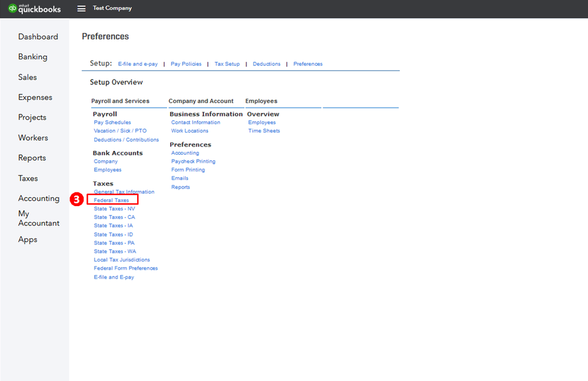Screen dimensions: 588x381
Task: Click the Federal Form Preferences link
Action: coord(125,269)
